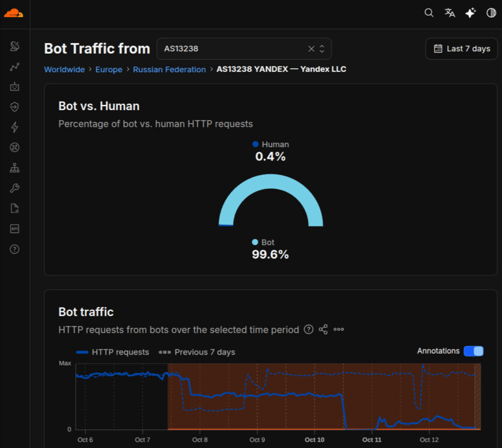Viewport: 502px width, 448px height.
Task: Open the Cloudflare logo home link
Action: [13, 13]
